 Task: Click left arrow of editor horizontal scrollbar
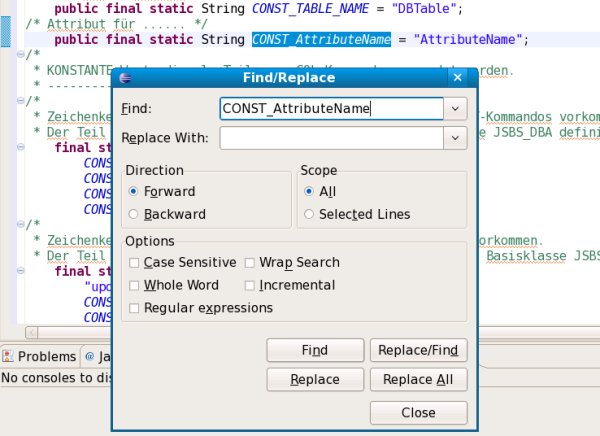(x=30, y=333)
